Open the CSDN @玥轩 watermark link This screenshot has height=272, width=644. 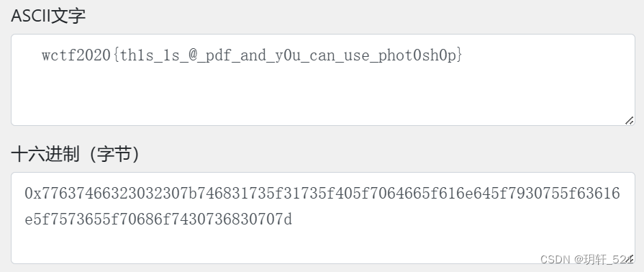coord(587,259)
